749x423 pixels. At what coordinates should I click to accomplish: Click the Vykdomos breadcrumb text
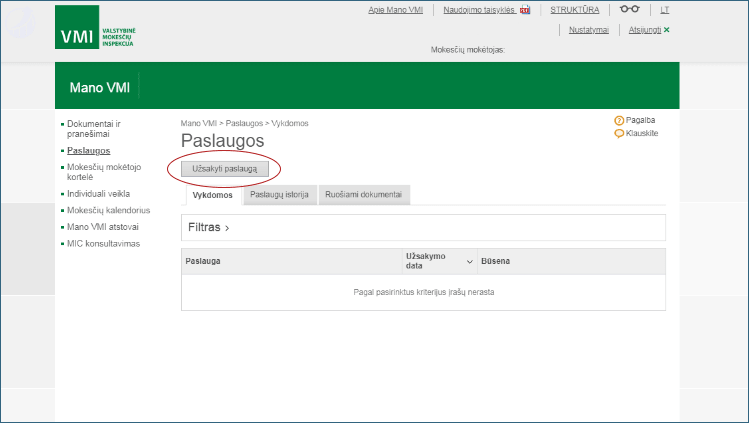pyautogui.click(x=290, y=123)
